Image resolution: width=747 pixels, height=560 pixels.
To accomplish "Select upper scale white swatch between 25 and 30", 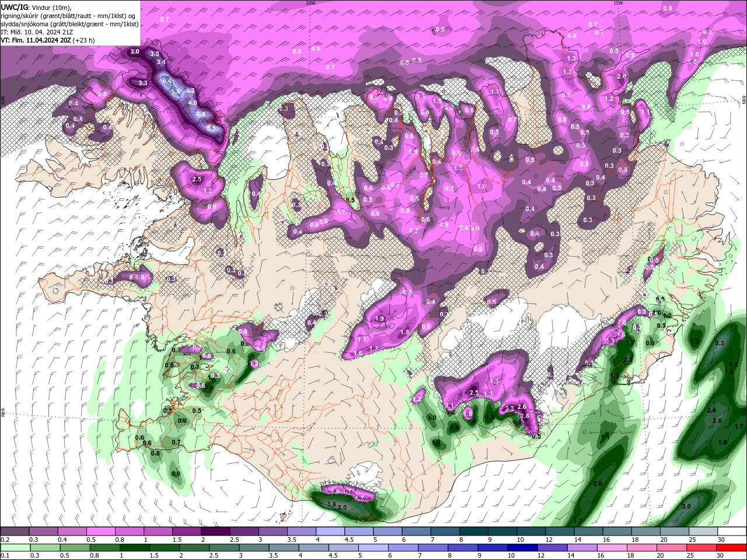I will [x=703, y=531].
